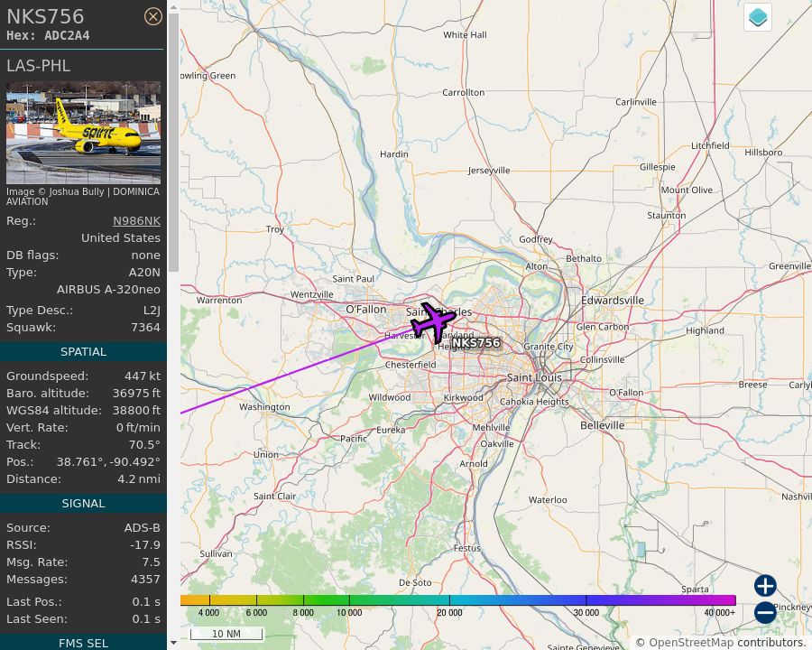Click the LAS-PHL route label
The image size is (812, 650).
[39, 65]
